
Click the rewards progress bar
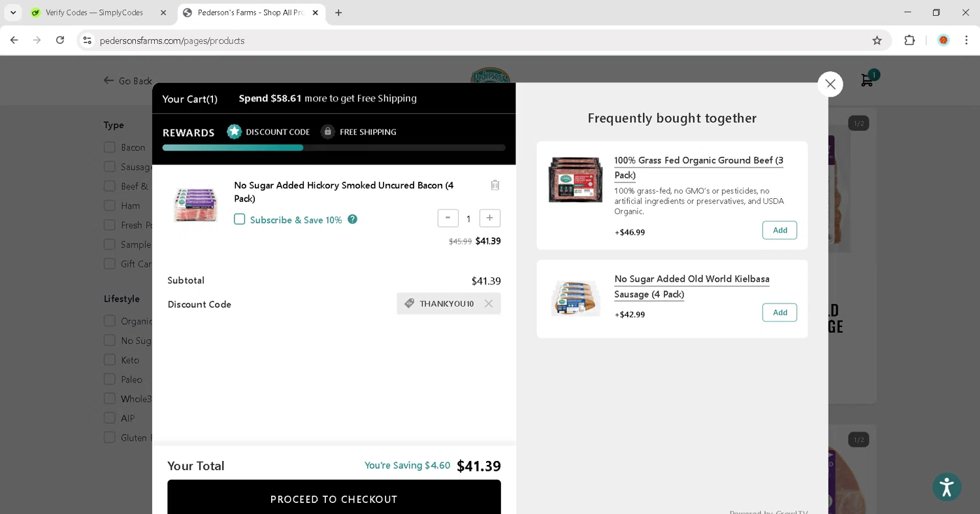pyautogui.click(x=334, y=148)
